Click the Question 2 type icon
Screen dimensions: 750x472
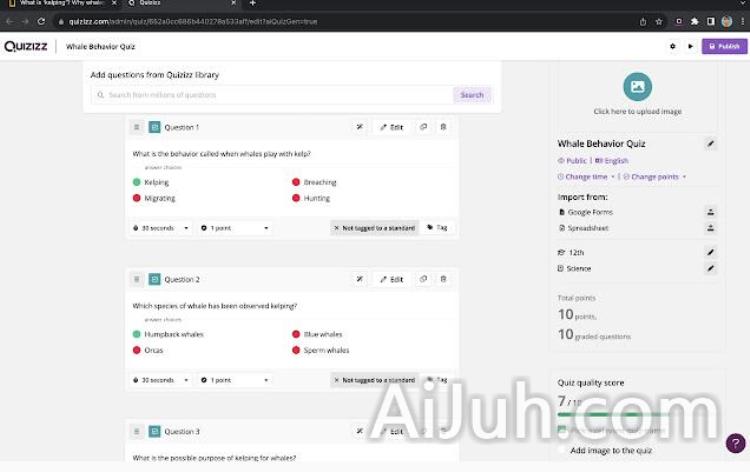click(x=154, y=279)
